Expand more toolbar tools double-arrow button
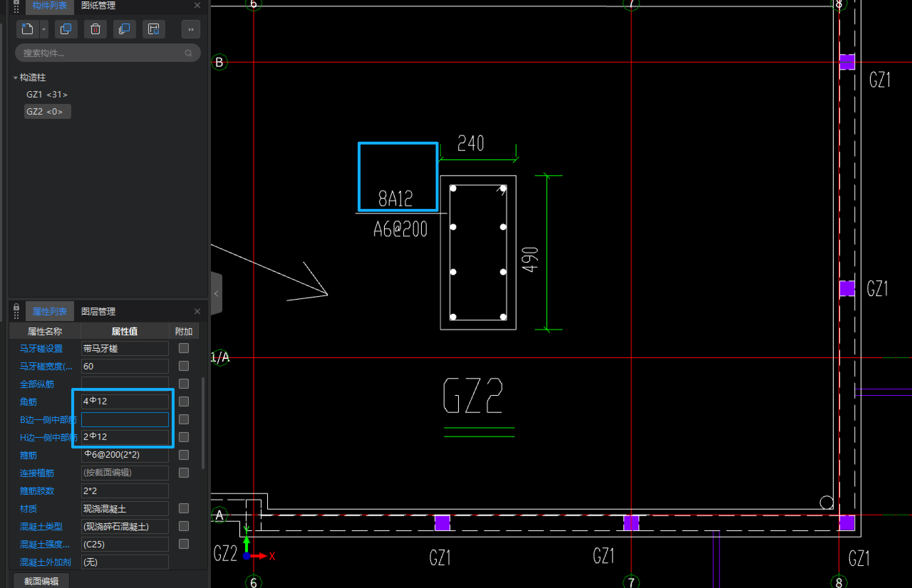Image resolution: width=912 pixels, height=588 pixels. 191,30
